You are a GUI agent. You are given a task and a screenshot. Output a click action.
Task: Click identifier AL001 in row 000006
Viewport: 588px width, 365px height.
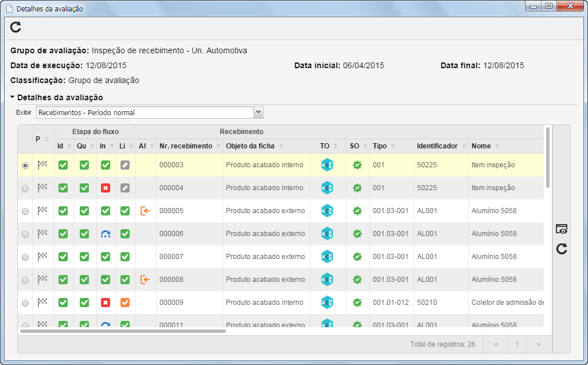click(x=427, y=234)
